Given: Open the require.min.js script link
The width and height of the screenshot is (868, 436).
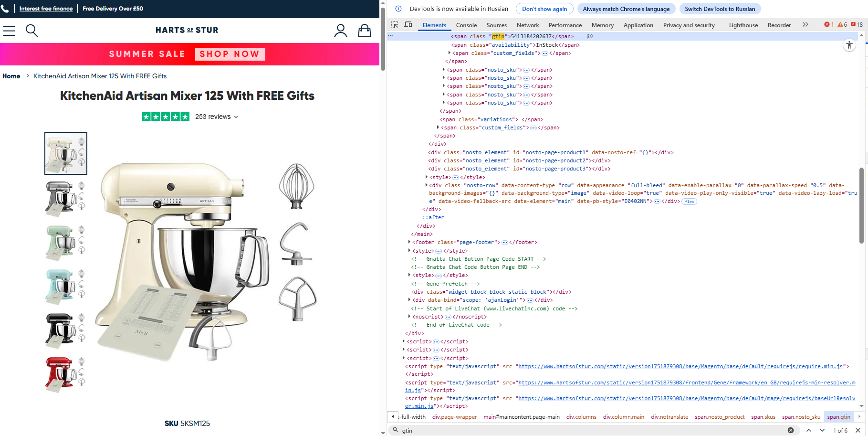Looking at the screenshot, I should (x=680, y=366).
